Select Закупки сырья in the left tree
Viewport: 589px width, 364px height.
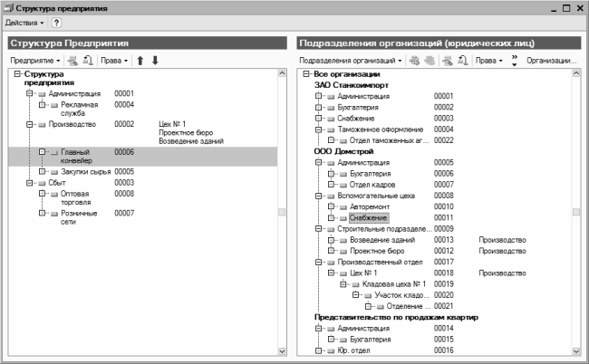(85, 171)
